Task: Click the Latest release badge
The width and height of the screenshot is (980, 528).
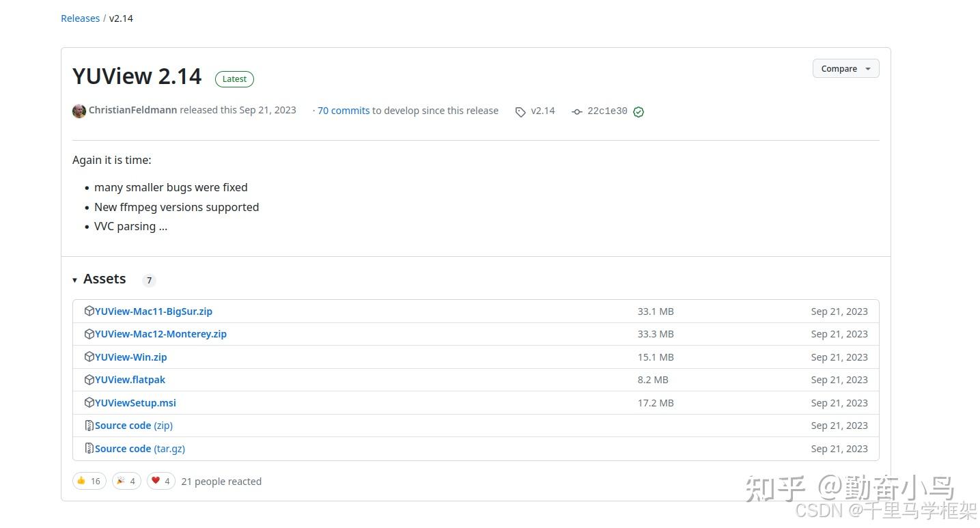Action: coord(234,79)
